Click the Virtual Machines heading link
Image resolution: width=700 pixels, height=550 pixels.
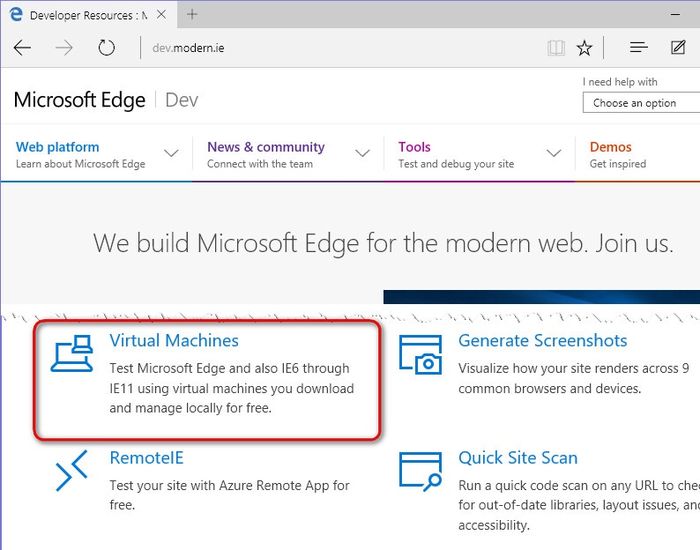click(174, 341)
